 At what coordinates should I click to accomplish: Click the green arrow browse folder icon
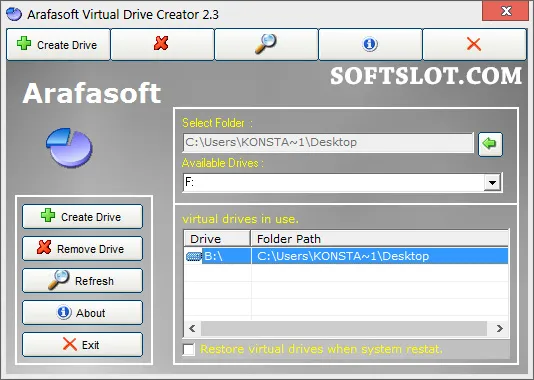[490, 144]
